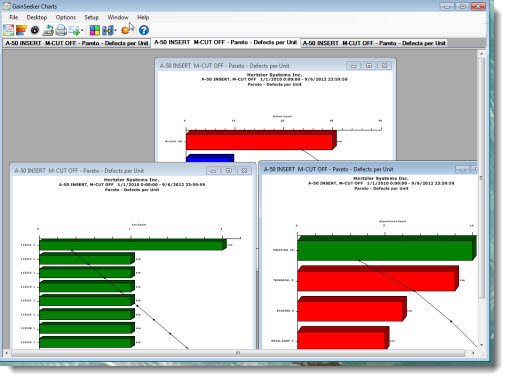Screen dimensions: 509x381
Task: Click the scanner with arrows toolbar icon
Action: [x=48, y=30]
